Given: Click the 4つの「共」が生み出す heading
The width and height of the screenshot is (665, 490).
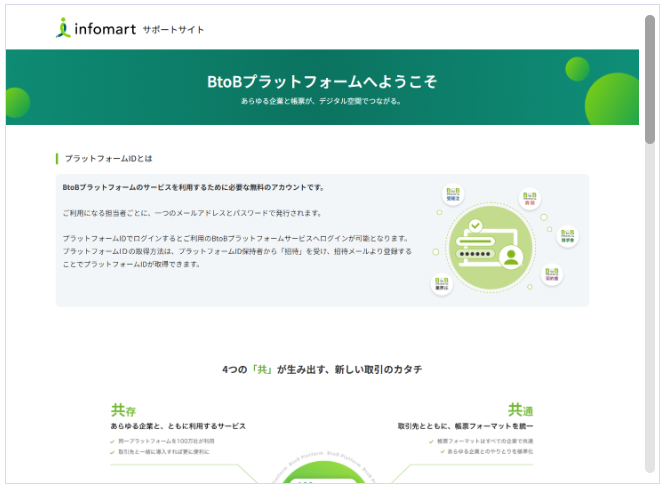Looking at the screenshot, I should click(x=322, y=369).
